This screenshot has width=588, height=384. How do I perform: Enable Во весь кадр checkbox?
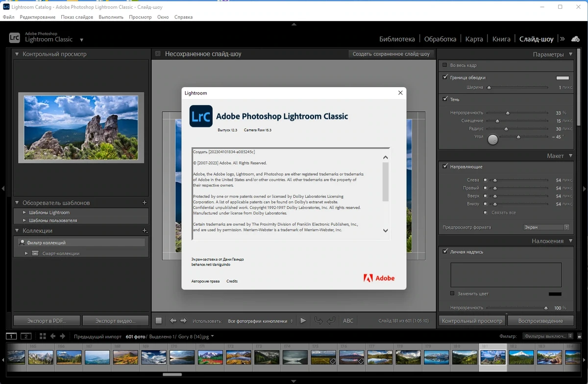(x=445, y=65)
